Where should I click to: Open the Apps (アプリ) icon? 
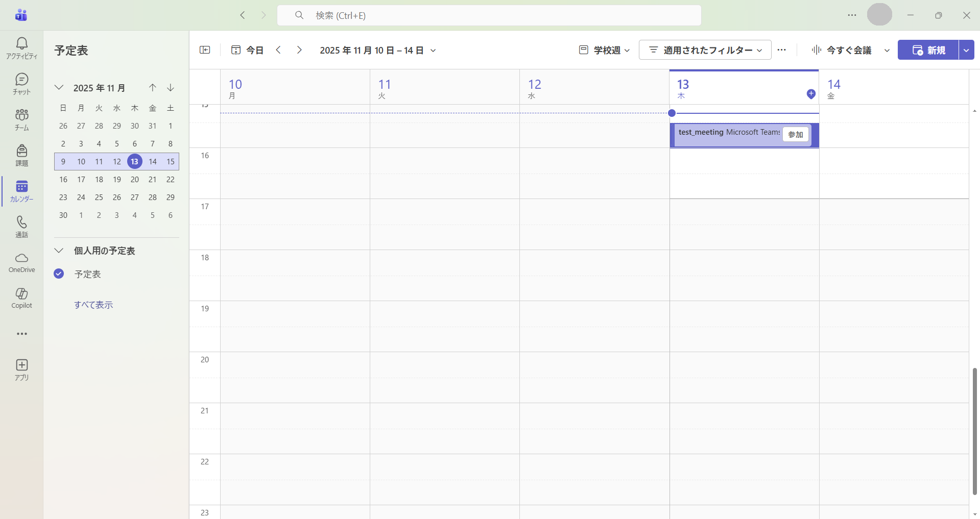click(21, 369)
